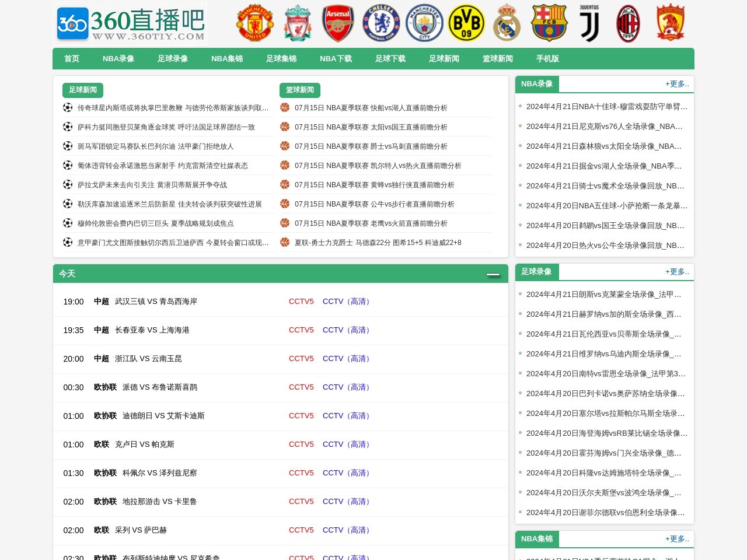Collapse the 今天 schedule section
The width and height of the screenshot is (747, 560).
click(493, 274)
